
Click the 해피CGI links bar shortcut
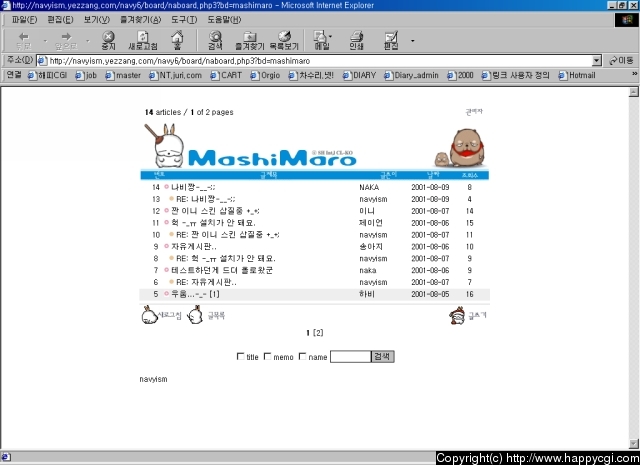point(47,76)
